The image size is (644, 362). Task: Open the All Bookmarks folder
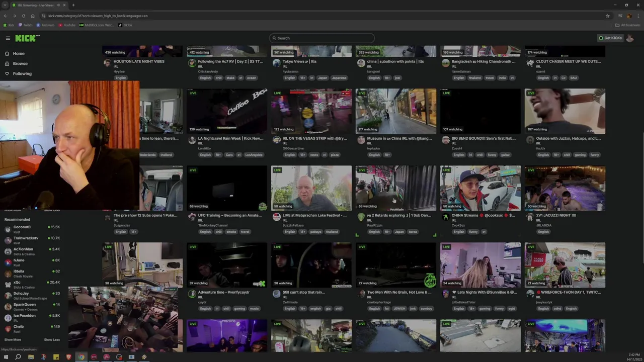(x=627, y=25)
